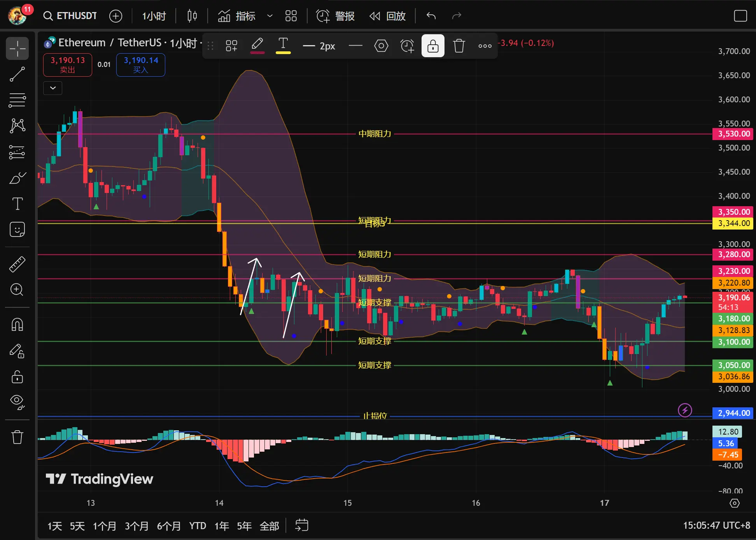The height and width of the screenshot is (540, 756).
Task: Select the text annotation tool
Action: coord(17,203)
